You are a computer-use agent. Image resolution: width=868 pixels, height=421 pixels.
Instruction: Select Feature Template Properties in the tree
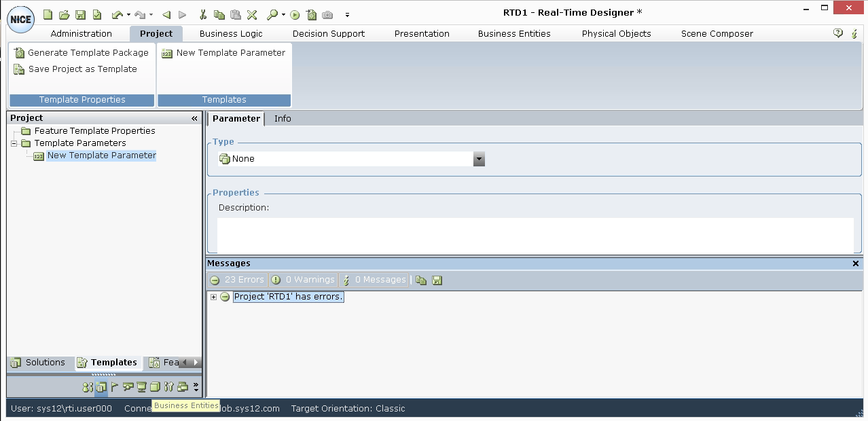pyautogui.click(x=95, y=131)
